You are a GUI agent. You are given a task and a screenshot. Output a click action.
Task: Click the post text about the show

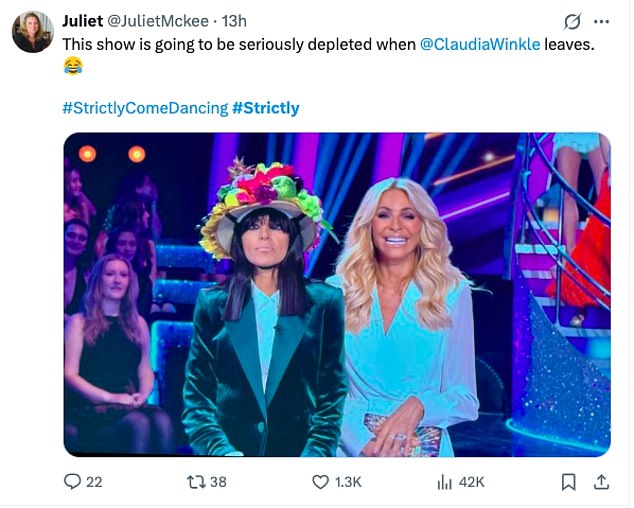pyautogui.click(x=240, y=45)
